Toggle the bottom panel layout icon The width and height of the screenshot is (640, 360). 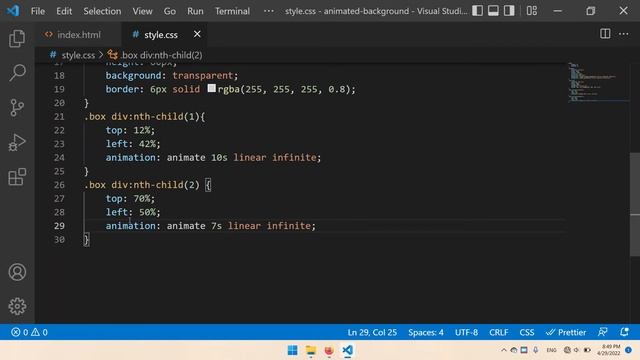(x=493, y=11)
